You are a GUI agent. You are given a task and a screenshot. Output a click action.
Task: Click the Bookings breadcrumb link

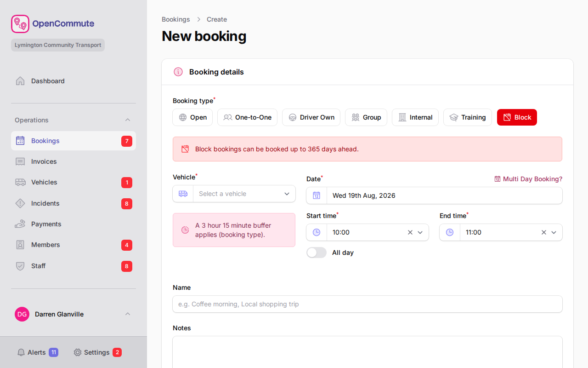pos(176,19)
